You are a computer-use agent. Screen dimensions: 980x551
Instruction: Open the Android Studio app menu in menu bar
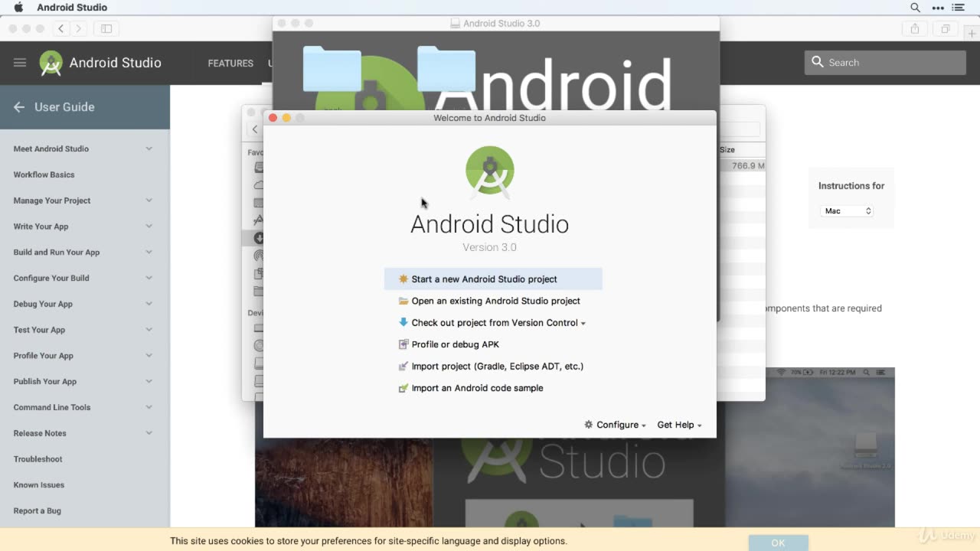72,8
